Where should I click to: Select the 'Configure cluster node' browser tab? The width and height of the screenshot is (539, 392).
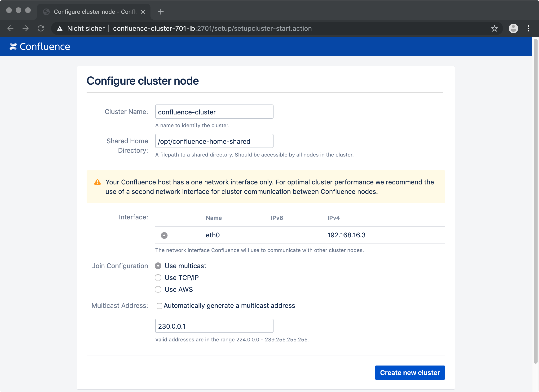[94, 12]
